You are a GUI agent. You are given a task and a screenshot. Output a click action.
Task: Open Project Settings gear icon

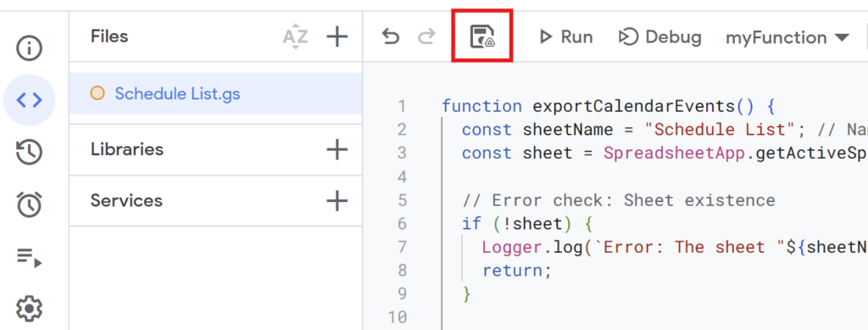pyautogui.click(x=30, y=309)
